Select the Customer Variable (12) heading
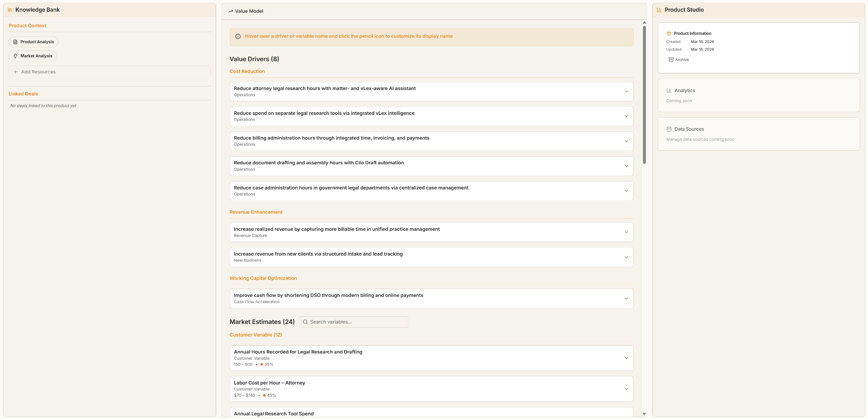This screenshot has width=868, height=419. [256, 335]
